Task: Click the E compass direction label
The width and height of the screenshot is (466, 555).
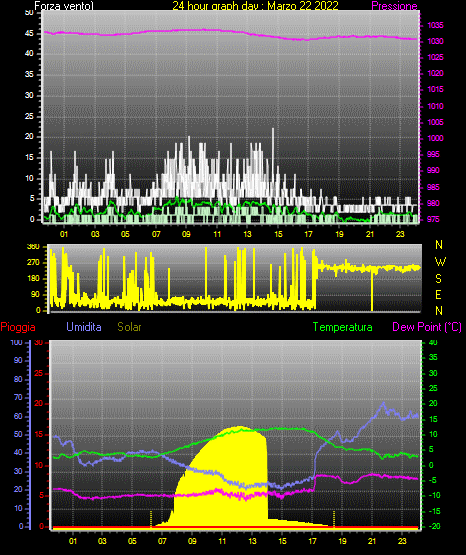Action: coord(438,294)
